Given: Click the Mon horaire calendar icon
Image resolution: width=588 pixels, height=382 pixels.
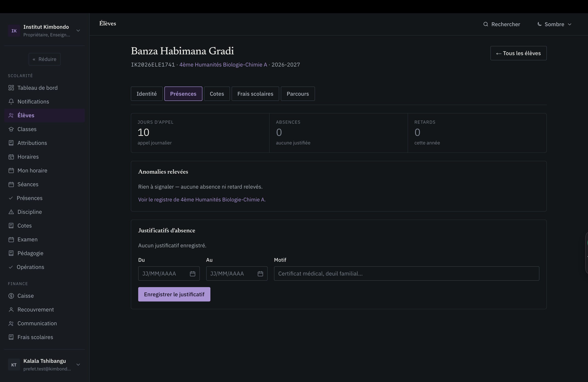Looking at the screenshot, I should click(x=11, y=171).
